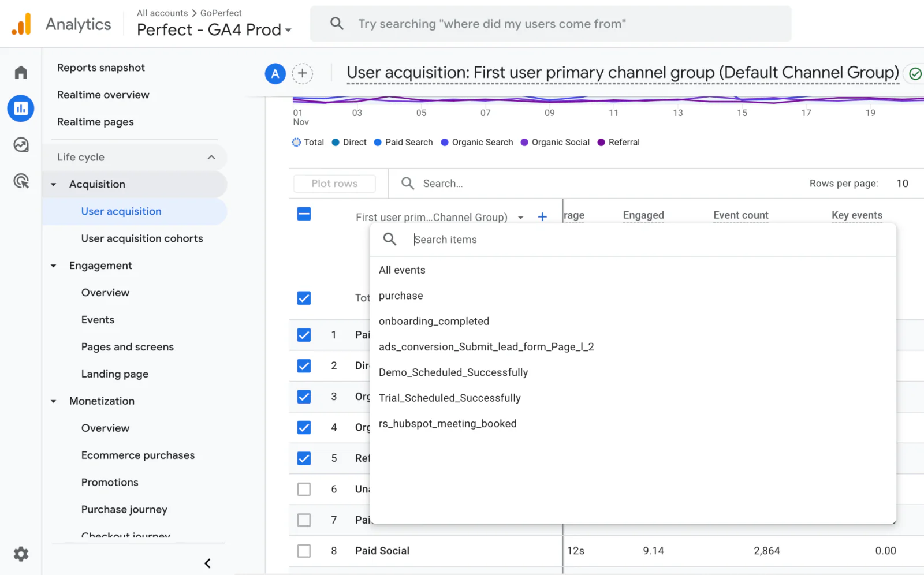The height and width of the screenshot is (575, 924).
Task: Open Reports snapshot
Action: click(101, 68)
